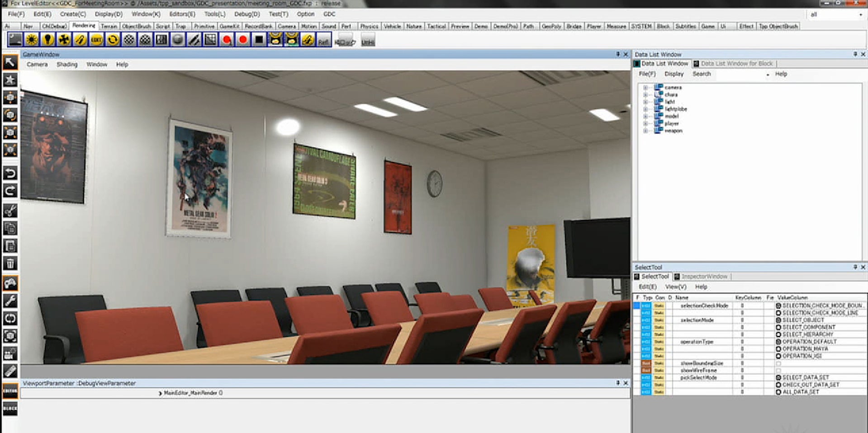Click the light bulb toolbar icon
The width and height of the screenshot is (868, 433).
click(47, 40)
